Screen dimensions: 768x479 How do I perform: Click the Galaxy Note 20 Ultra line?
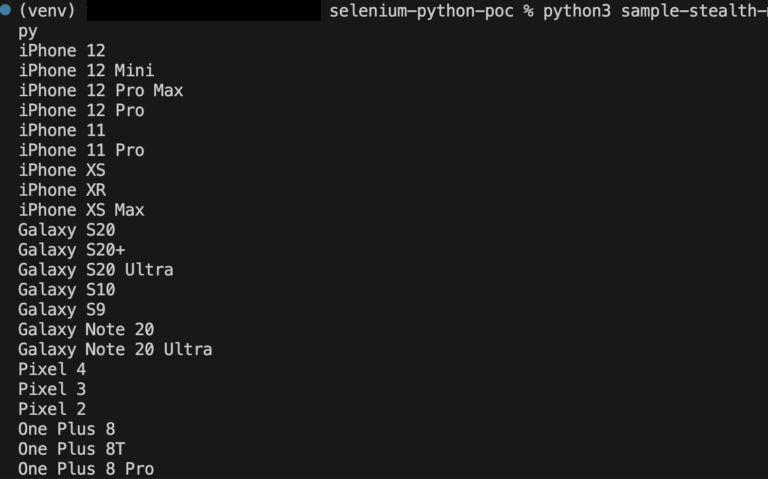[x=115, y=349]
